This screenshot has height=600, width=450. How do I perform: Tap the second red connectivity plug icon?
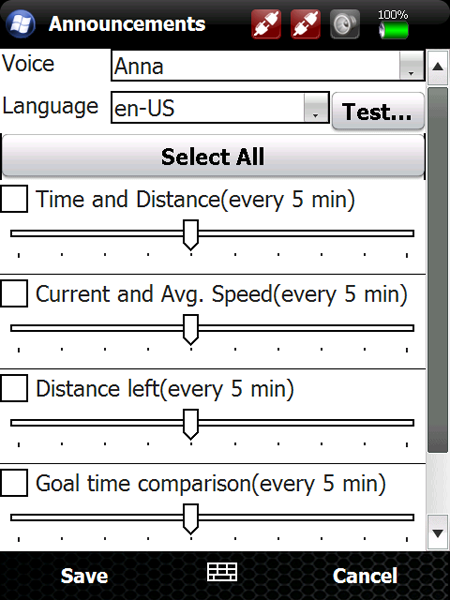point(306,24)
